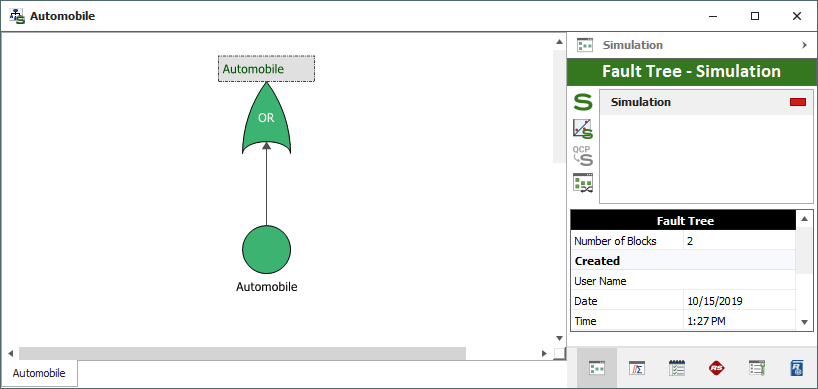Click the Automobile label under the circle
Viewport: 818px width, 389px height.
pos(266,287)
